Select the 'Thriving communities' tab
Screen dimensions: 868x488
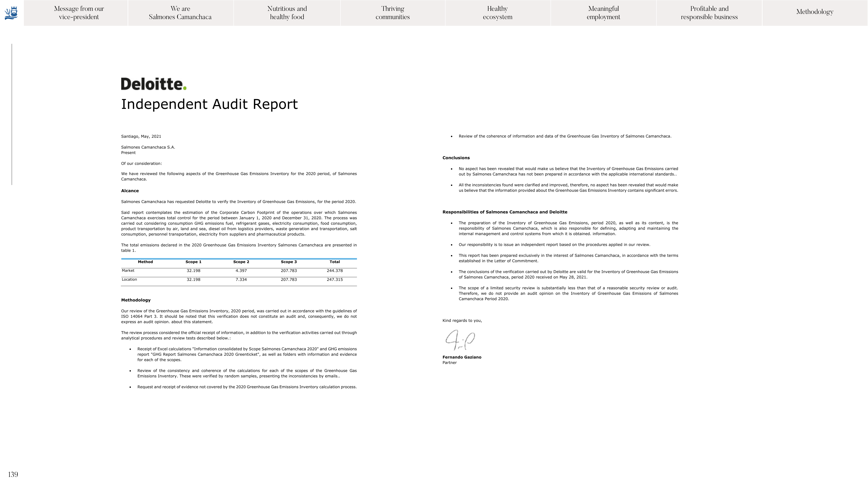click(393, 13)
